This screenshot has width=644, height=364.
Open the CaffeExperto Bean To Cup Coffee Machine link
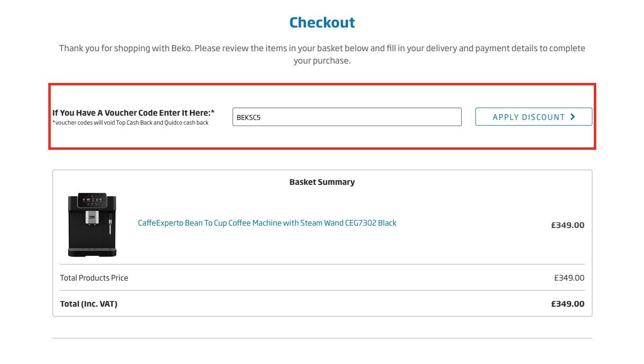[x=267, y=223]
